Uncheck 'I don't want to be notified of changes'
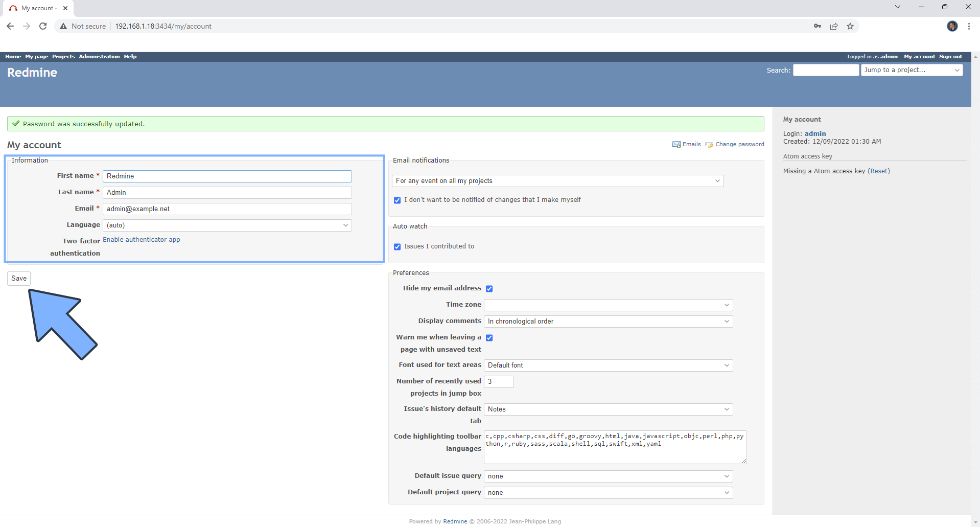Screen dimensions: 980x527 [397, 200]
